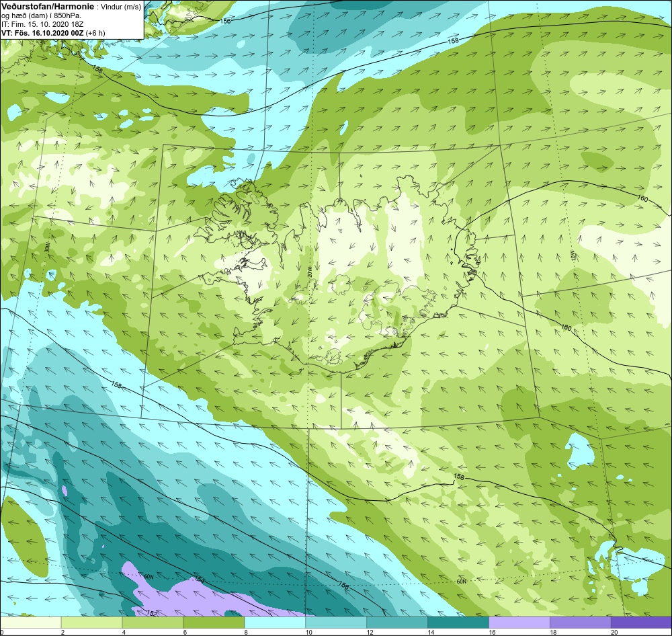Click the legend scale value "12"
672x636 pixels.
coord(370,633)
